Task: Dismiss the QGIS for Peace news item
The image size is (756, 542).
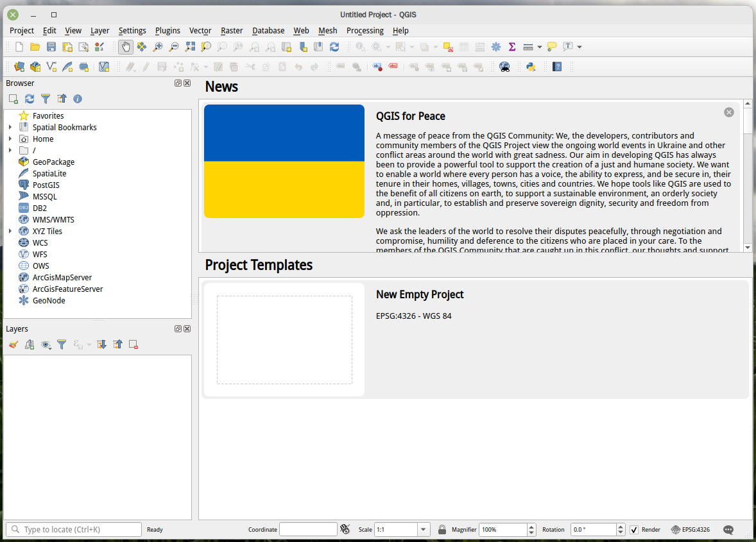Action: tap(728, 112)
